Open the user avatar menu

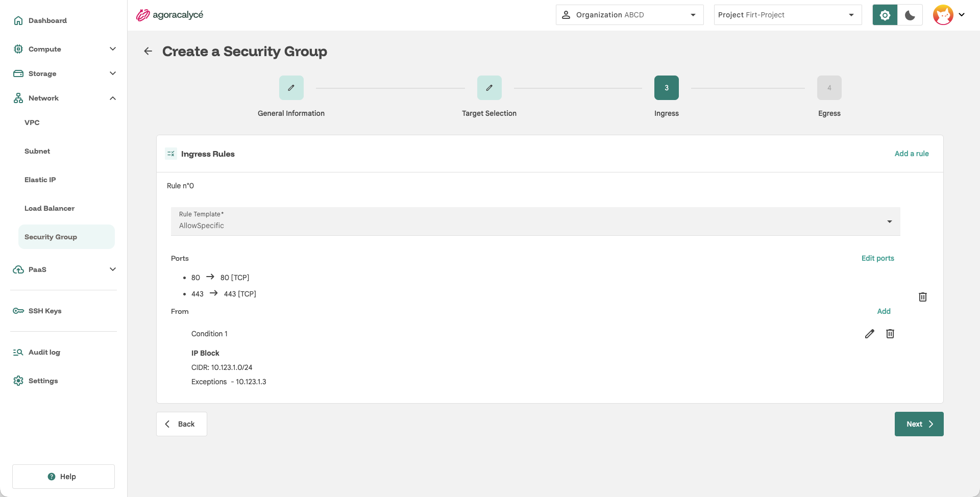pyautogui.click(x=943, y=15)
